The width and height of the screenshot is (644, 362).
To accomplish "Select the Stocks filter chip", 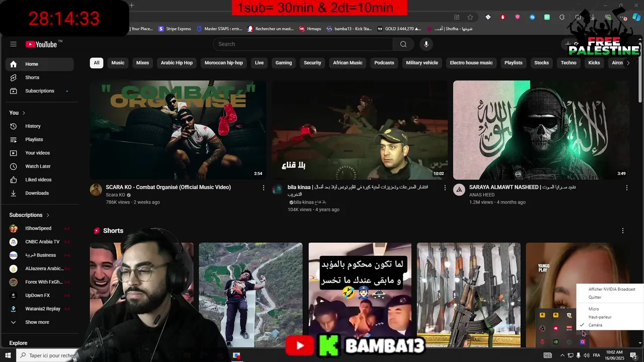I will 541,63.
